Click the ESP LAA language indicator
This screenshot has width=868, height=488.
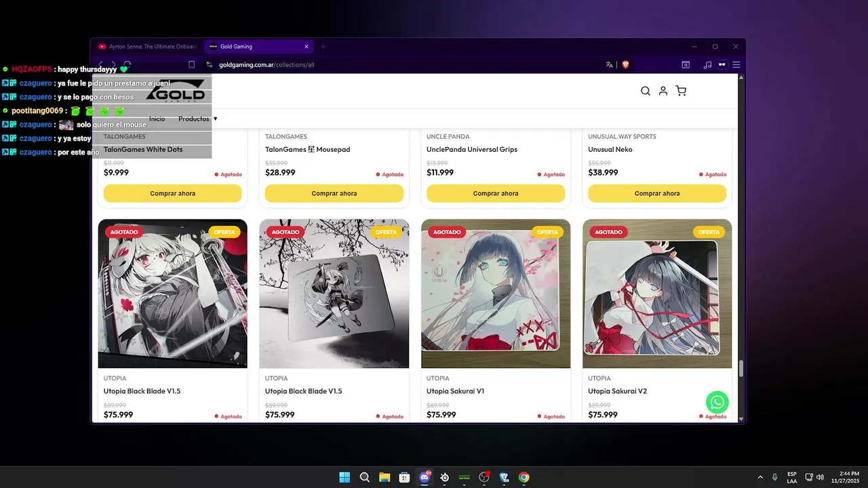792,477
